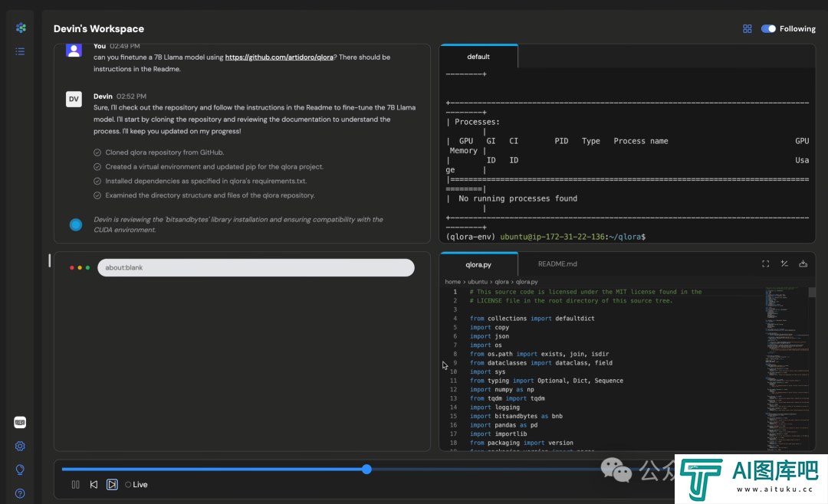Viewport: 828px width, 504px height.
Task: Click the Devin reviewing bitsandbytes status message
Action: [238, 224]
